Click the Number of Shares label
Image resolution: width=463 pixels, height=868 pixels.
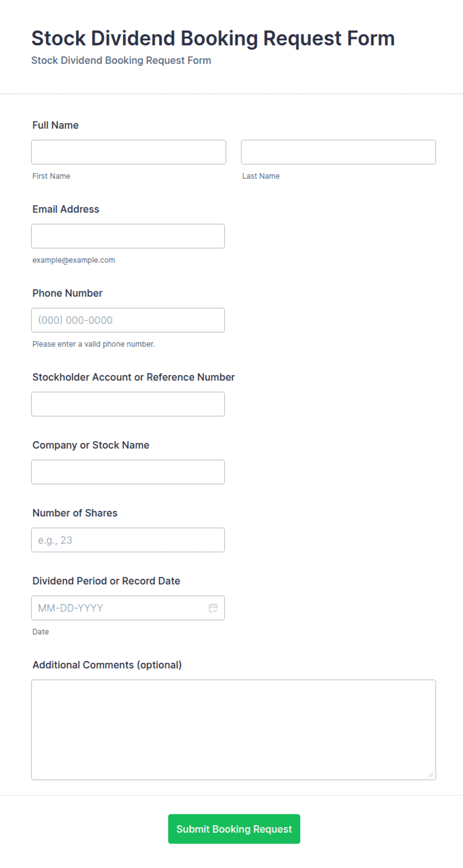75,513
